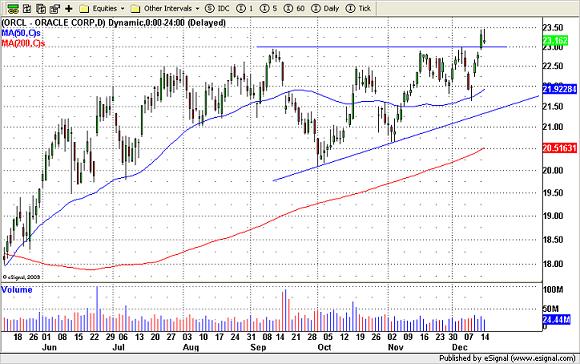Click the red 20.51631 MA value tag
Screen dimensions: 580x364
[560, 148]
